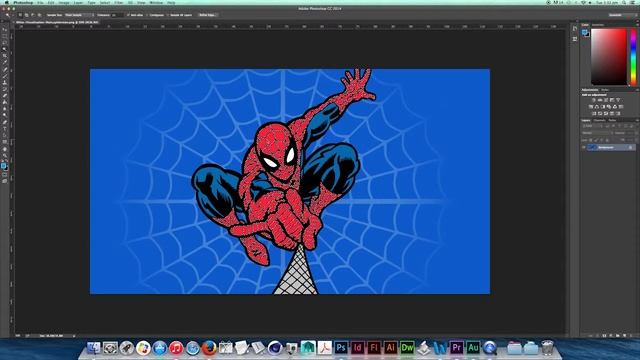Open the Layers panel flyout menu
The width and height of the screenshot is (640, 360).
637,120
